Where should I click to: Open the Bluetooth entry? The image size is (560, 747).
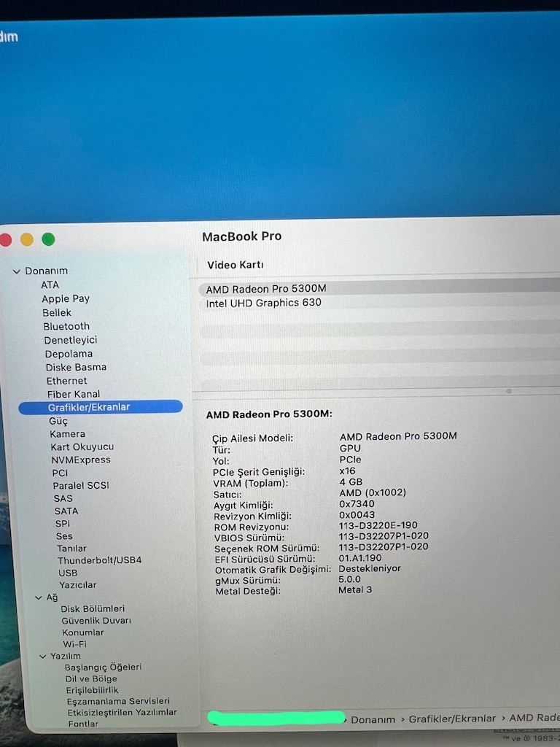(x=66, y=326)
